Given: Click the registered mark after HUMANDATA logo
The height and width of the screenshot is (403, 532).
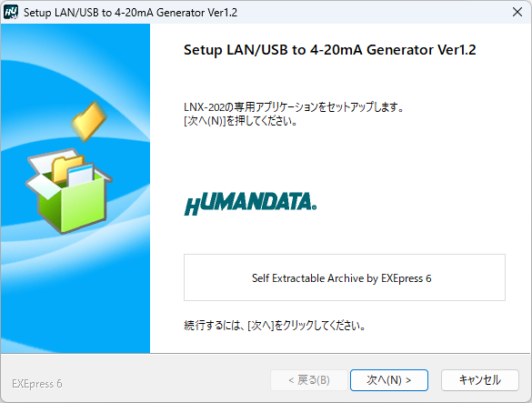Looking at the screenshot, I should 314,207.
